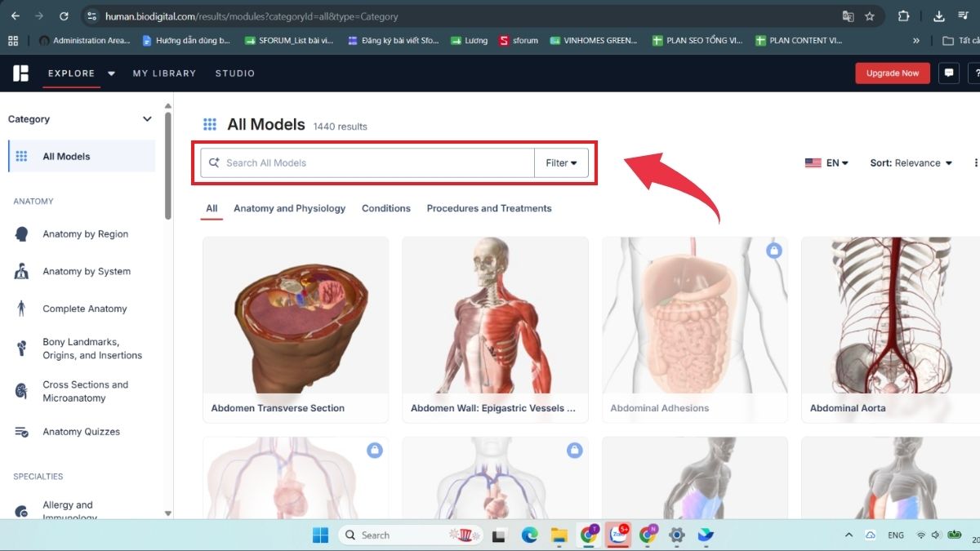This screenshot has height=551, width=980.
Task: Open File Explorer from taskbar
Action: [x=559, y=535]
